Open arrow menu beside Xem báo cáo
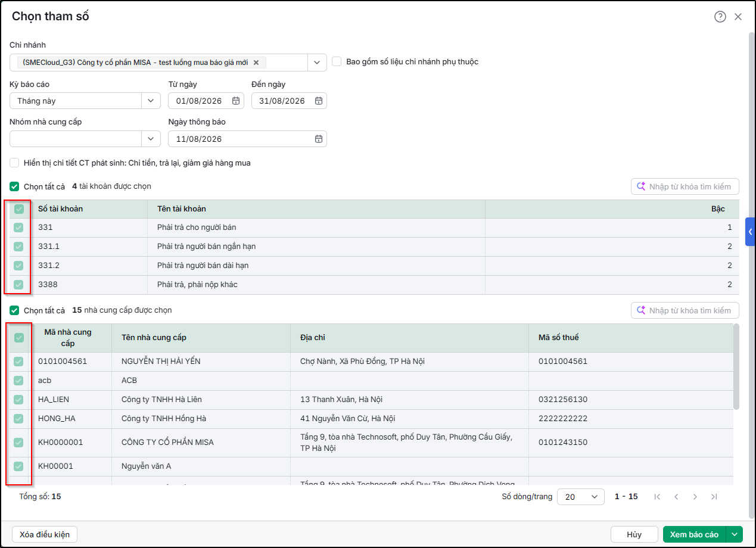Image resolution: width=756 pixels, height=548 pixels. [736, 534]
